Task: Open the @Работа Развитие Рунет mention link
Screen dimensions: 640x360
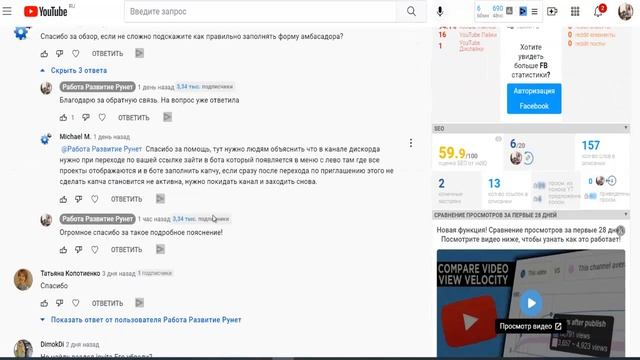Action: click(x=101, y=149)
